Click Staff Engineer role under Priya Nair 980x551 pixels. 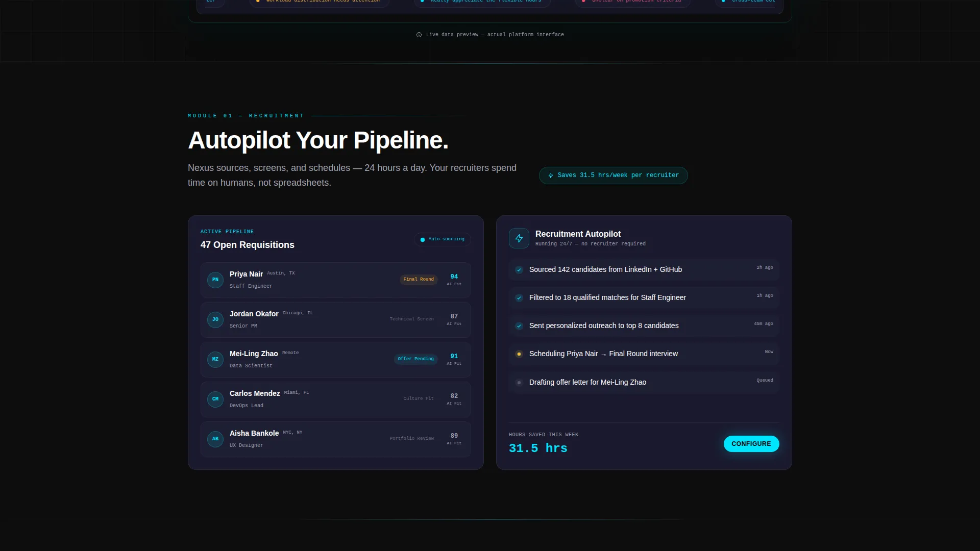pos(251,286)
